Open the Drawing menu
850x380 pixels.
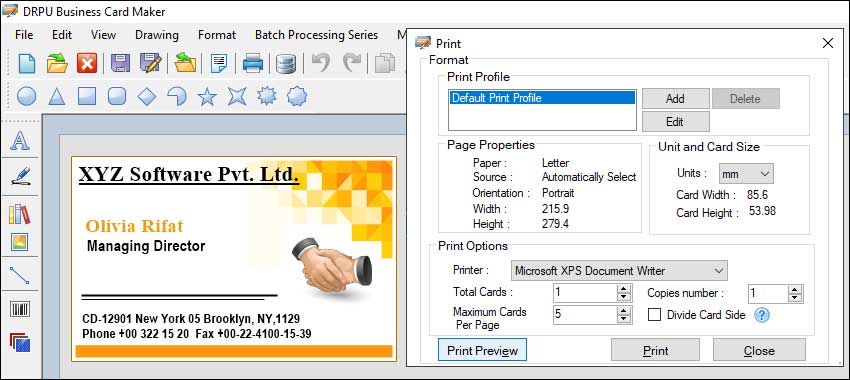pos(157,35)
